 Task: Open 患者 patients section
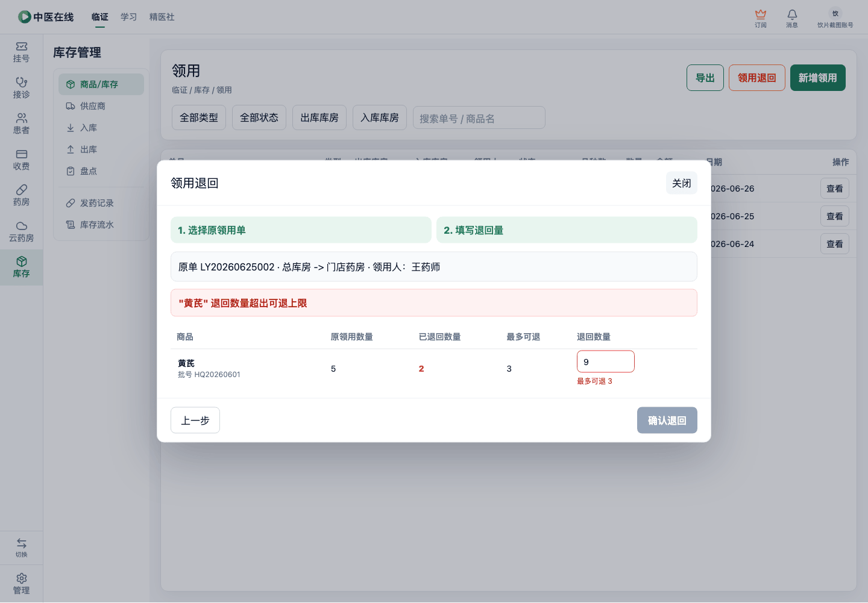22,124
